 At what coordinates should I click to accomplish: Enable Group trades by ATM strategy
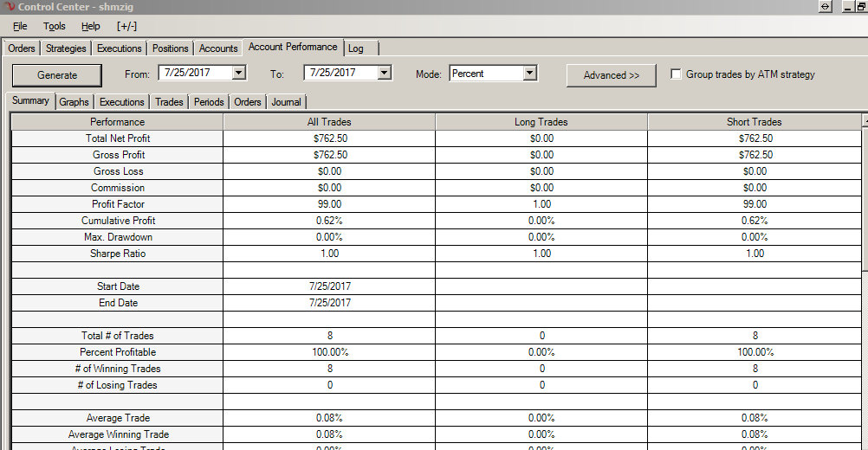coord(676,74)
